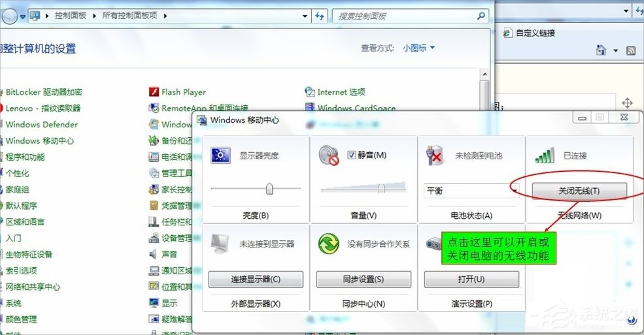The width and height of the screenshot is (644, 335).
Task: Click the green Sync Center icon
Action: [x=328, y=244]
